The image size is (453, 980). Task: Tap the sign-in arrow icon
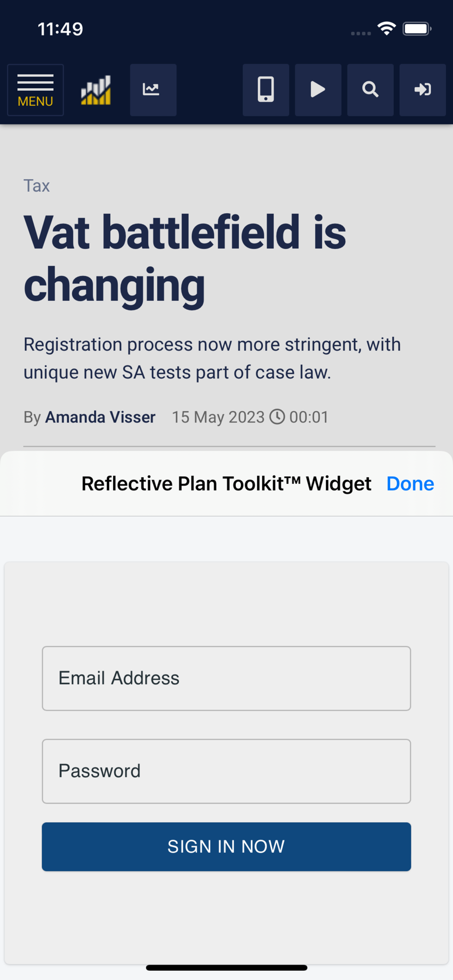(422, 90)
